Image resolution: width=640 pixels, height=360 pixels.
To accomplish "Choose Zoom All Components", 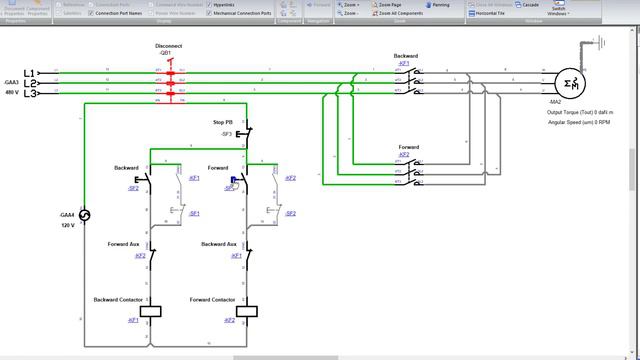I will coord(398,13).
